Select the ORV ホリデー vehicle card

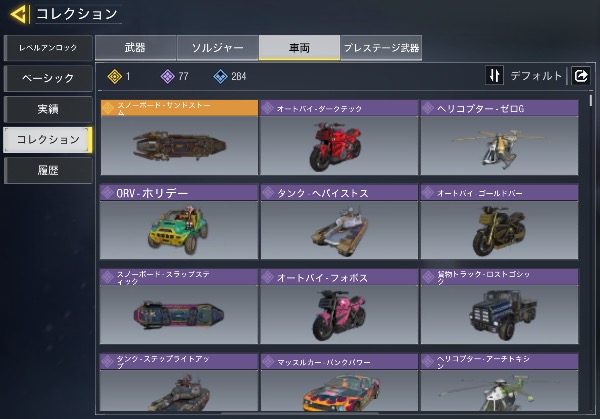pyautogui.click(x=179, y=222)
